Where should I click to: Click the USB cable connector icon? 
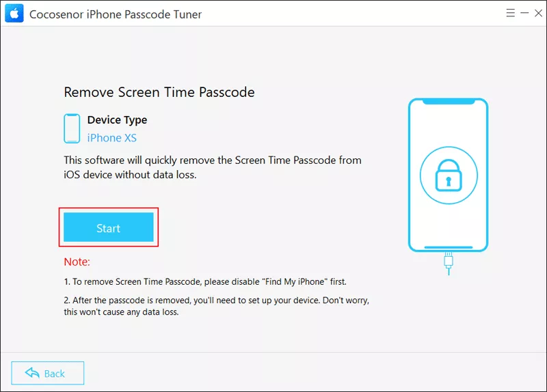(x=449, y=263)
